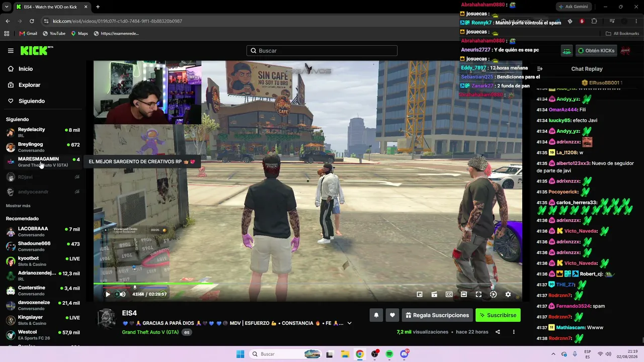
Task: Open the Kick hamburger menu
Action: 11,51
